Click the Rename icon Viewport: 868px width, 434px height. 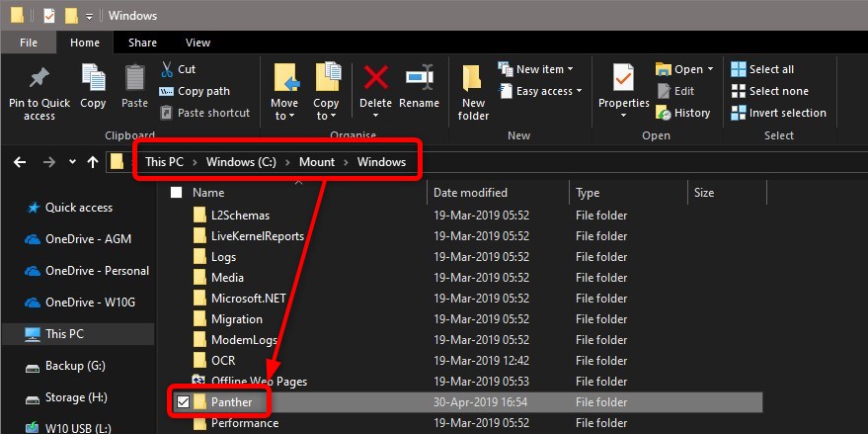pyautogui.click(x=419, y=76)
